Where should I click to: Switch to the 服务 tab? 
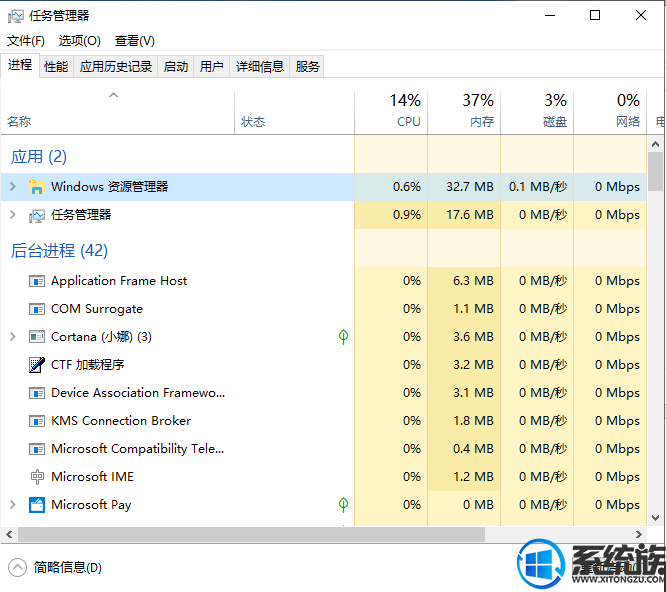pos(307,67)
